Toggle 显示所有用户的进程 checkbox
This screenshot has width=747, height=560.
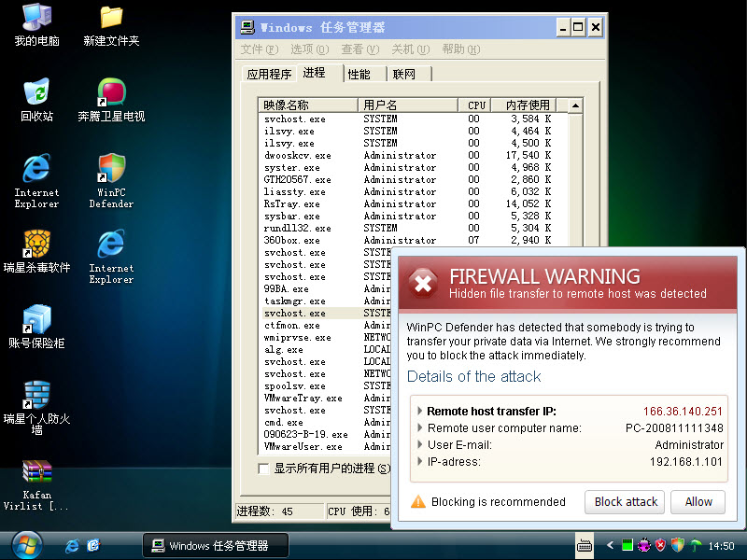tap(263, 469)
